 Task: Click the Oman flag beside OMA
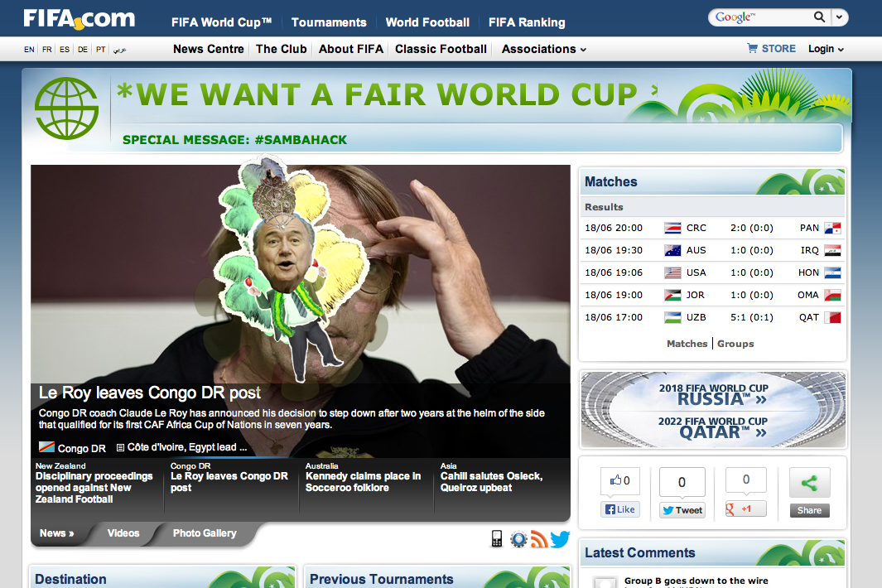pyautogui.click(x=832, y=295)
